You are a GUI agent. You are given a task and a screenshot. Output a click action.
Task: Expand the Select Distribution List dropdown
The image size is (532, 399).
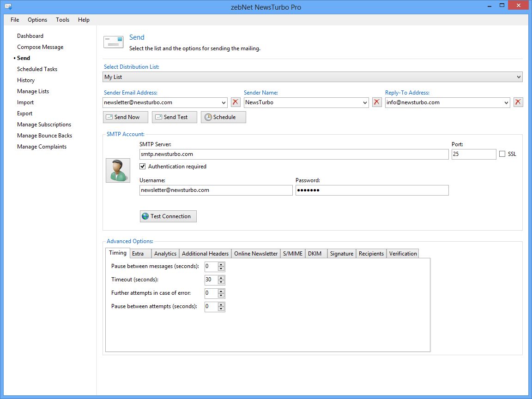pyautogui.click(x=519, y=77)
